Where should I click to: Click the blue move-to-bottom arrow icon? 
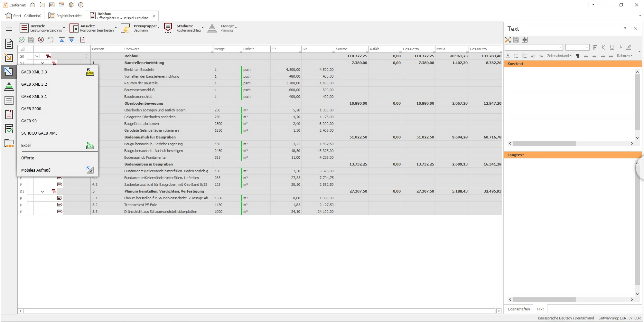71,40
